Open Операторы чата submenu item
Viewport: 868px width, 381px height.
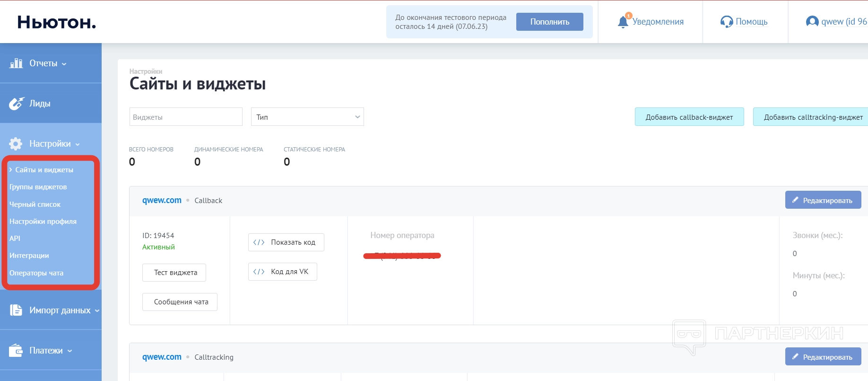[36, 273]
